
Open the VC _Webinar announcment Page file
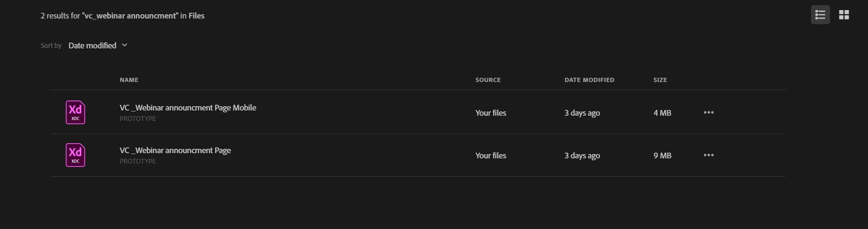click(175, 150)
